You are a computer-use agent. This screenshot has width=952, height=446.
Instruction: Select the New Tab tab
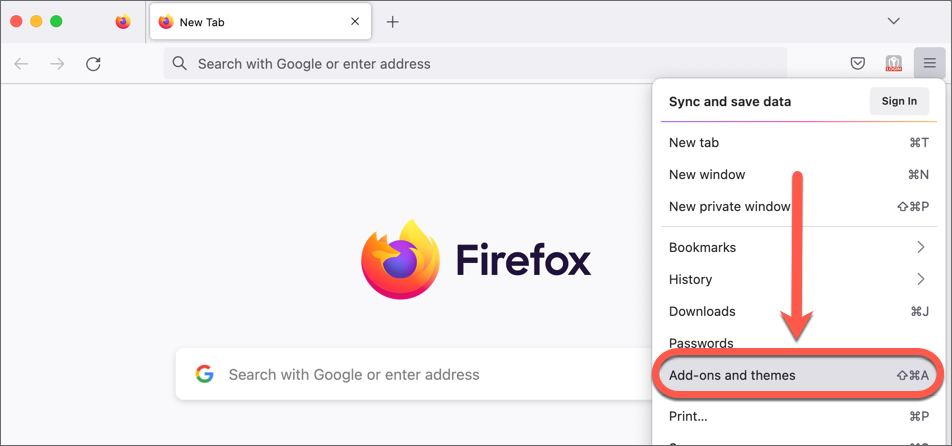click(x=260, y=22)
